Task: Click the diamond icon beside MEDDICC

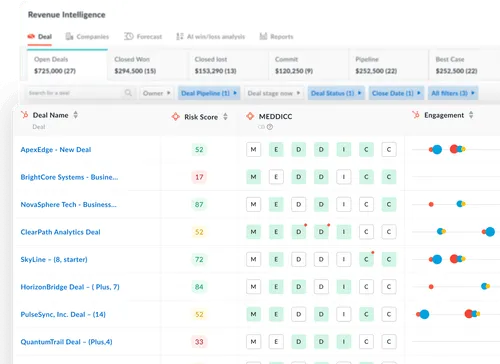Action: pos(250,116)
